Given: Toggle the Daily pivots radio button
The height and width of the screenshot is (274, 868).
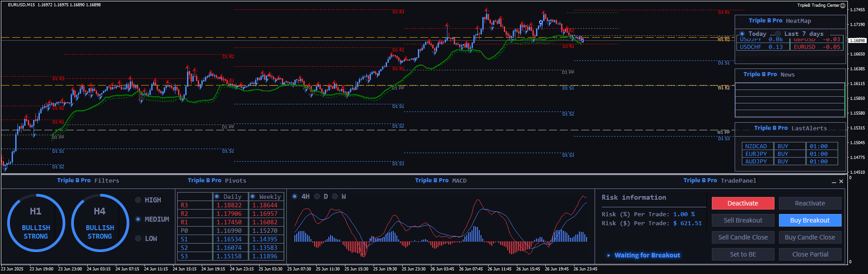Looking at the screenshot, I should click(217, 197).
